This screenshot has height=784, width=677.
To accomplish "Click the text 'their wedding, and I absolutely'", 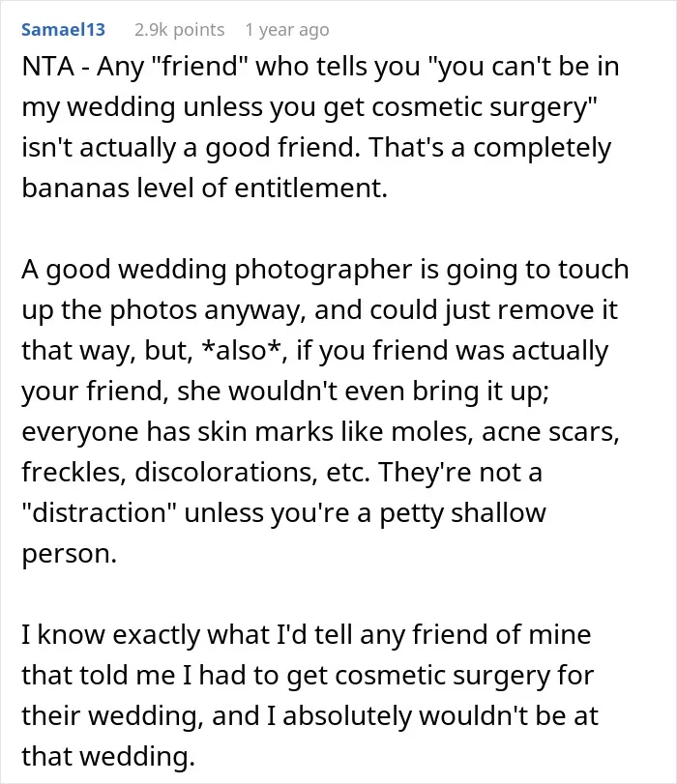I will pos(215,716).
